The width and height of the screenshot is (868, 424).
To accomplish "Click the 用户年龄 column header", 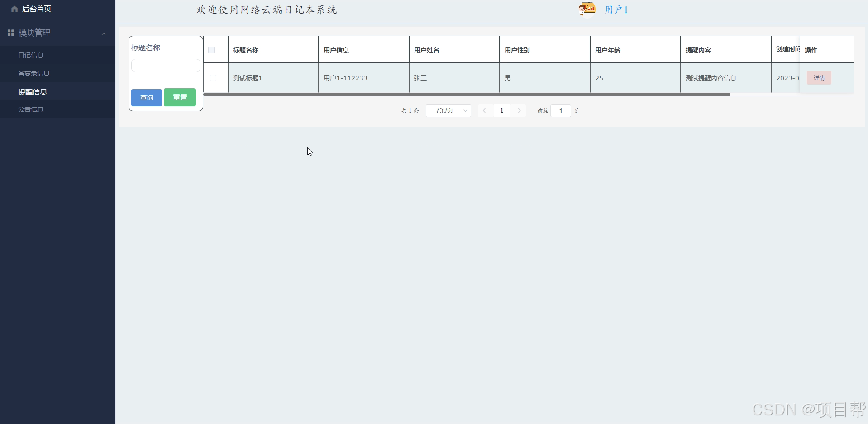I will click(x=635, y=50).
